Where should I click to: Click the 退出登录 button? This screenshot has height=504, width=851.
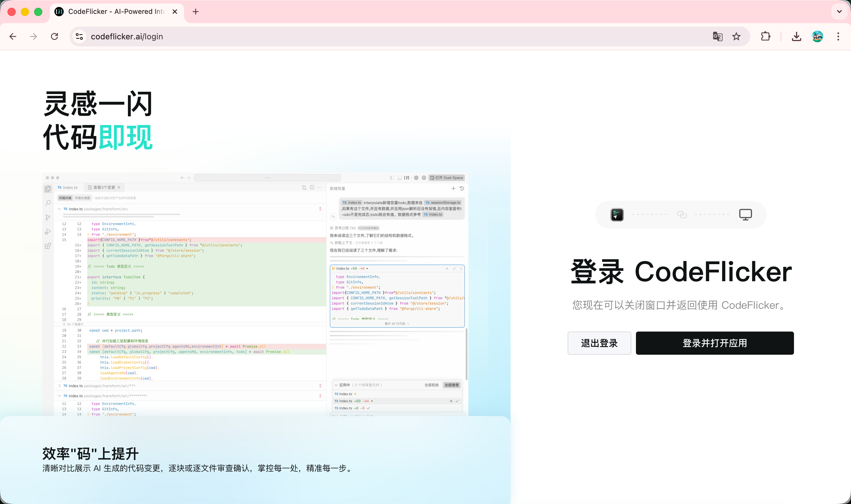point(599,343)
